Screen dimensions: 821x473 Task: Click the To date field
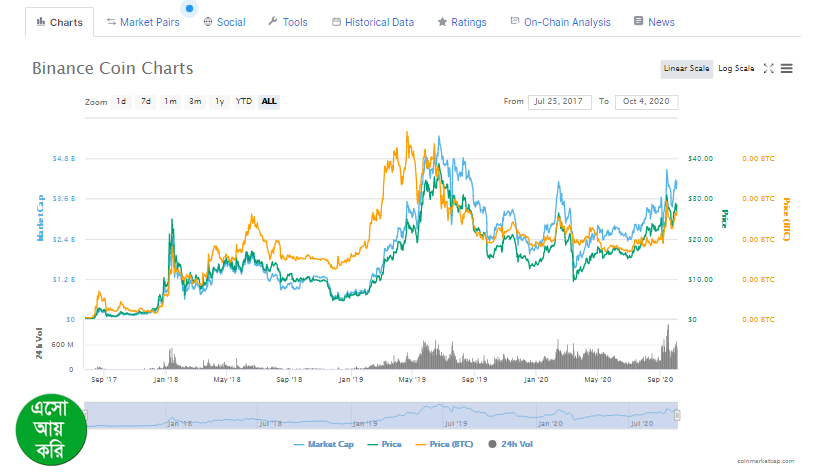coord(646,101)
